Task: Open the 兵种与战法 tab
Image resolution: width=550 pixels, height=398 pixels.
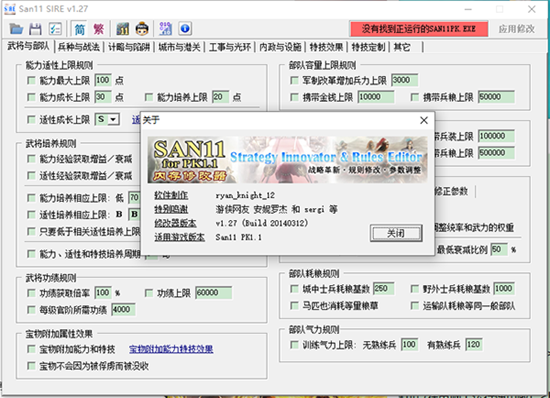Action: 79,47
